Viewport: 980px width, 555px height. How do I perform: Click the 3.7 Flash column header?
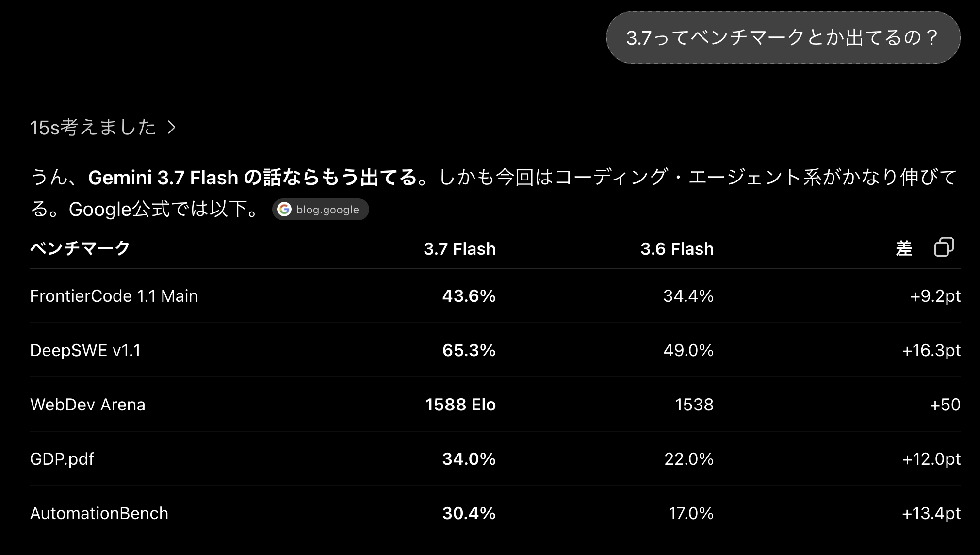click(459, 249)
